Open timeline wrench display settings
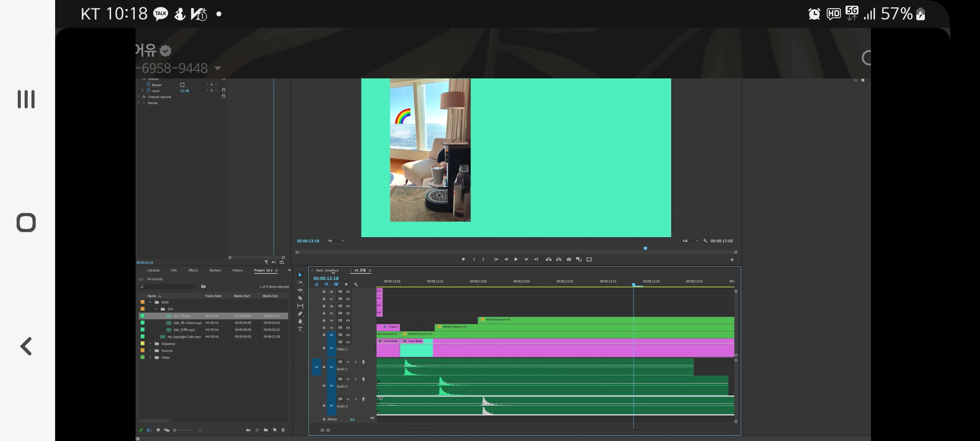 click(356, 285)
